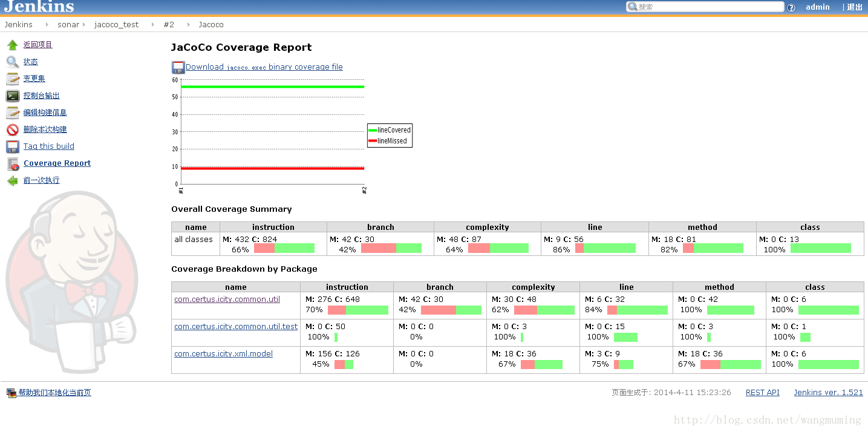Click the floppy disk icon beside Tag this build
The image size is (868, 432).
pyautogui.click(x=13, y=146)
